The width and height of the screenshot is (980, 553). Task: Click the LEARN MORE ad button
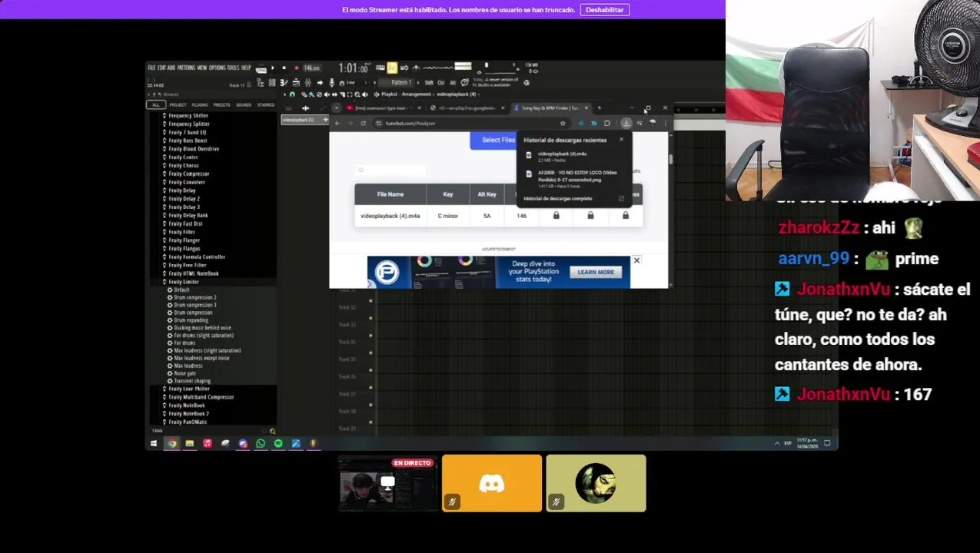click(x=596, y=272)
